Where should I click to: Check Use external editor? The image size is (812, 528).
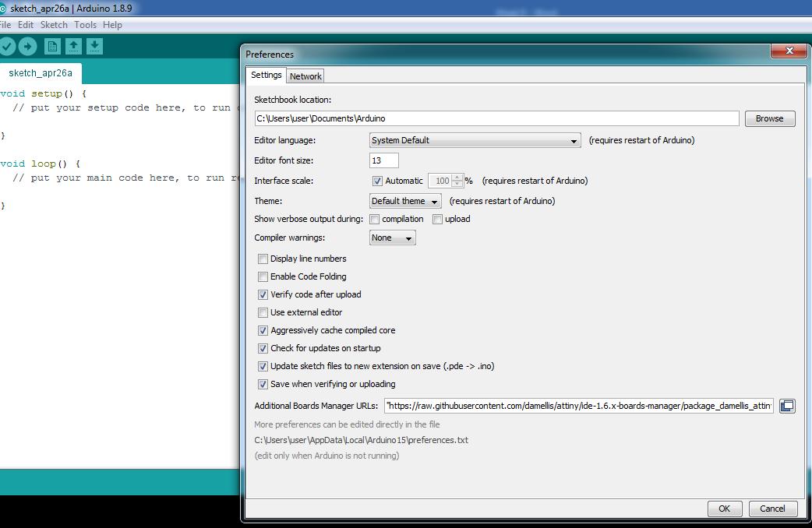263,312
